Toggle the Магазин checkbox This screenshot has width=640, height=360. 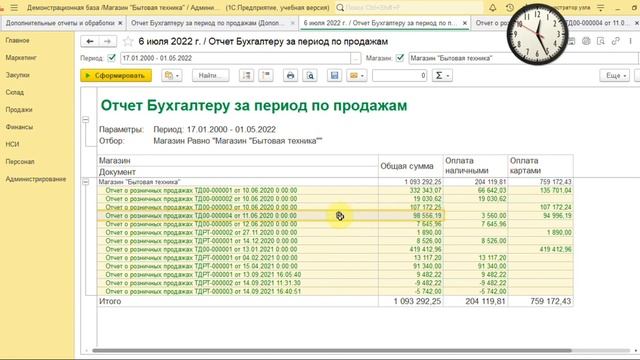click(400, 58)
